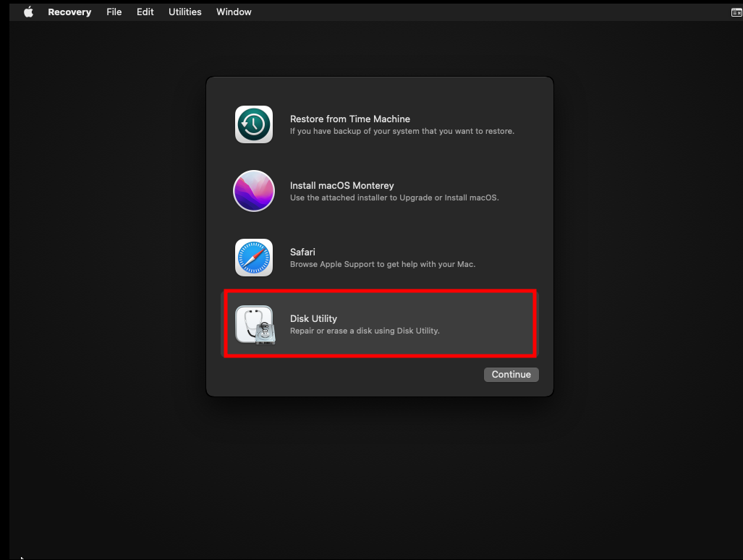Select the macOS Monterey installer icon

click(253, 191)
